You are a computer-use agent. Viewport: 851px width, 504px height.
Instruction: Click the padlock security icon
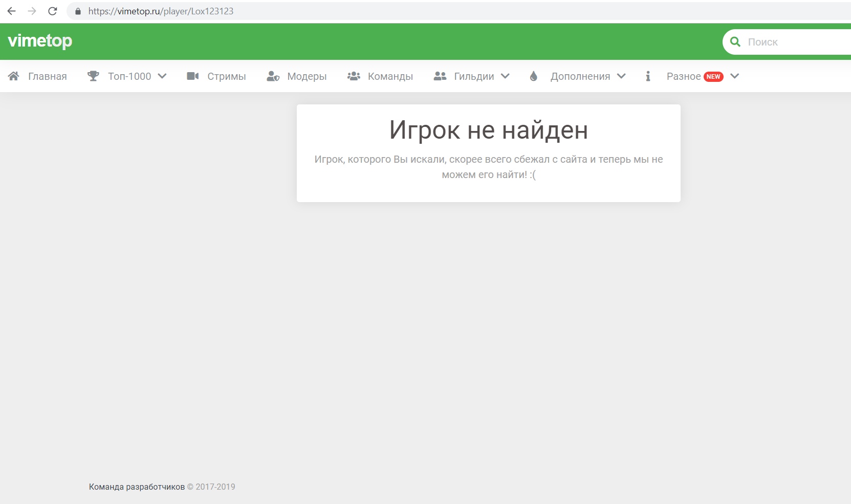[78, 11]
